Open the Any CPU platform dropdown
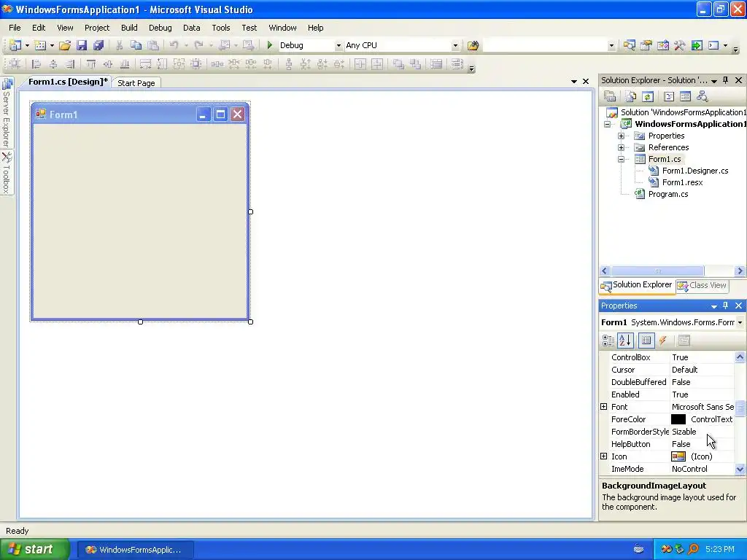The width and height of the screenshot is (747, 560). [455, 46]
